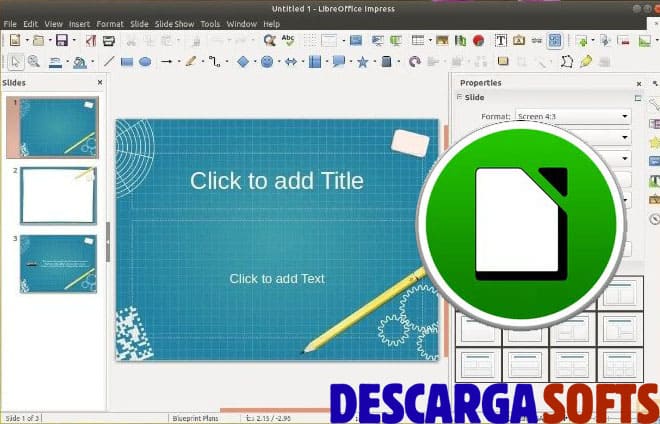Select the Callouts speech bubble tool
660x424 pixels.
[x=338, y=62]
